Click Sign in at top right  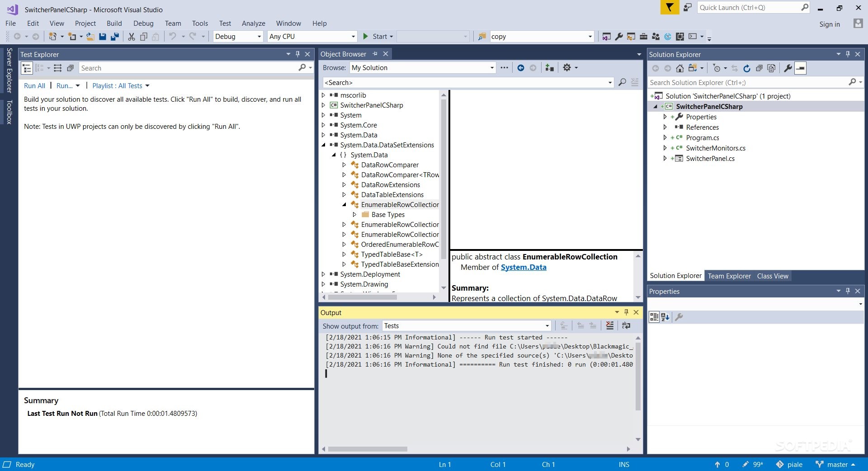tap(830, 24)
